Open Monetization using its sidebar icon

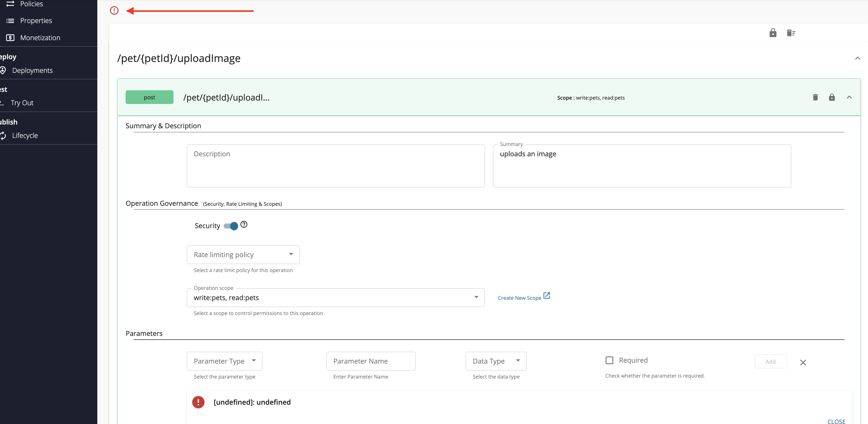pyautogui.click(x=11, y=37)
